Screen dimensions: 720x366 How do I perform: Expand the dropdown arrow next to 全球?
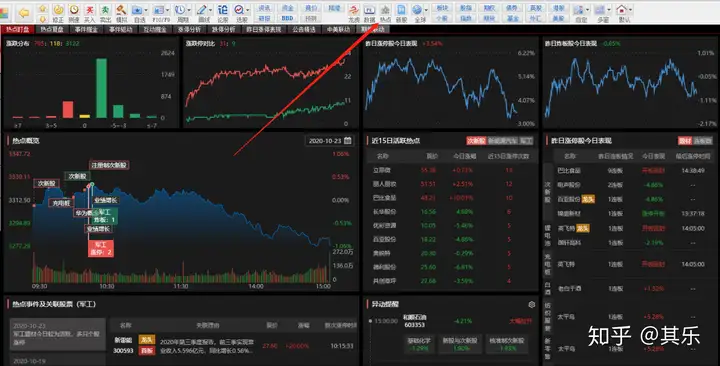click(x=426, y=10)
